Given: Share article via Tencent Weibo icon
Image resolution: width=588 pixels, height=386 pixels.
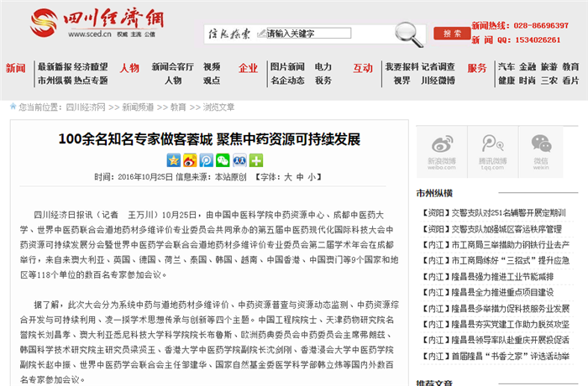Looking at the screenshot, I should [x=206, y=159].
